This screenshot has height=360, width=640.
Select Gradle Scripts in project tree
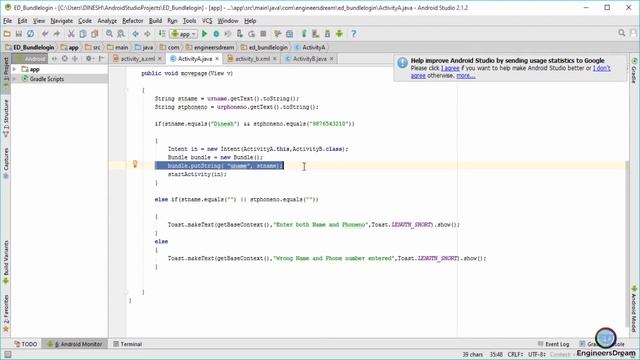[x=47, y=79]
